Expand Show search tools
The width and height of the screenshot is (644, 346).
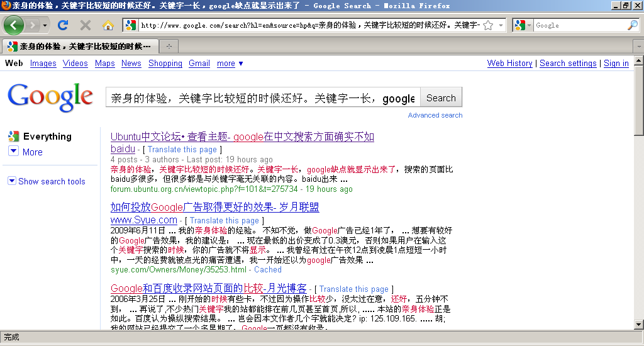(x=52, y=181)
